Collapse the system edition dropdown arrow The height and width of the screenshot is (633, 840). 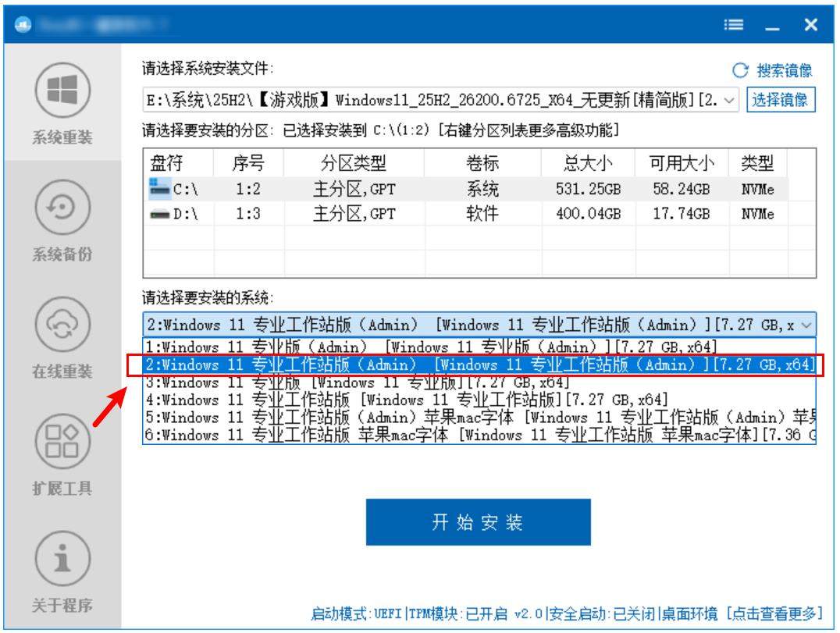[x=806, y=325]
